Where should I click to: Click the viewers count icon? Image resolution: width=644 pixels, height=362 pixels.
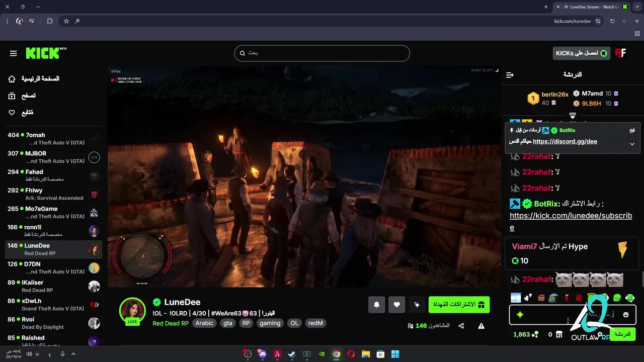click(411, 326)
